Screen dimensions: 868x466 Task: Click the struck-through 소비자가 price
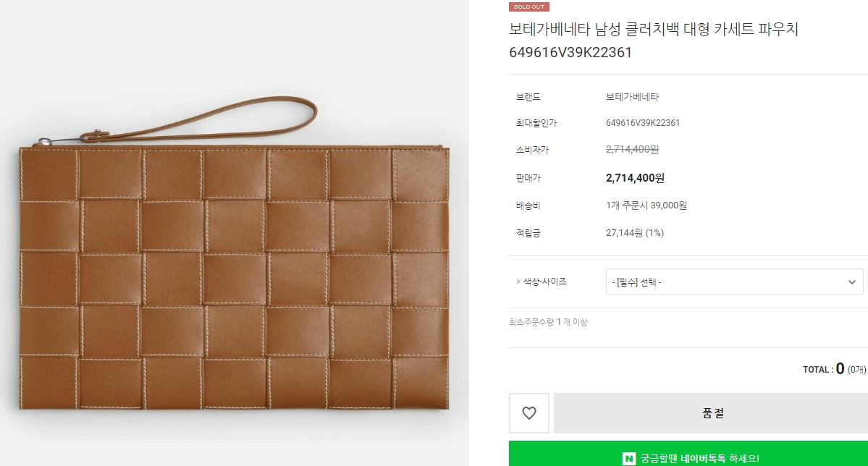point(631,150)
